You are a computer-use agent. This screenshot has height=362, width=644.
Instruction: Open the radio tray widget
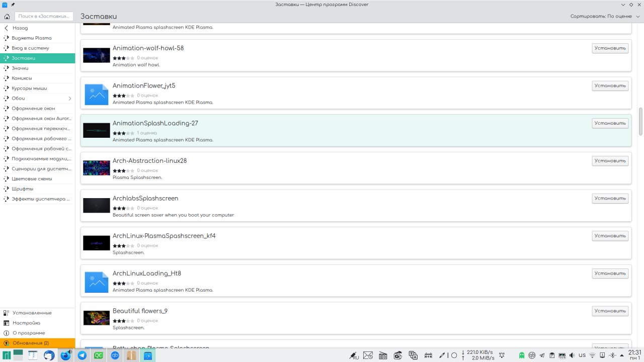(x=383, y=355)
